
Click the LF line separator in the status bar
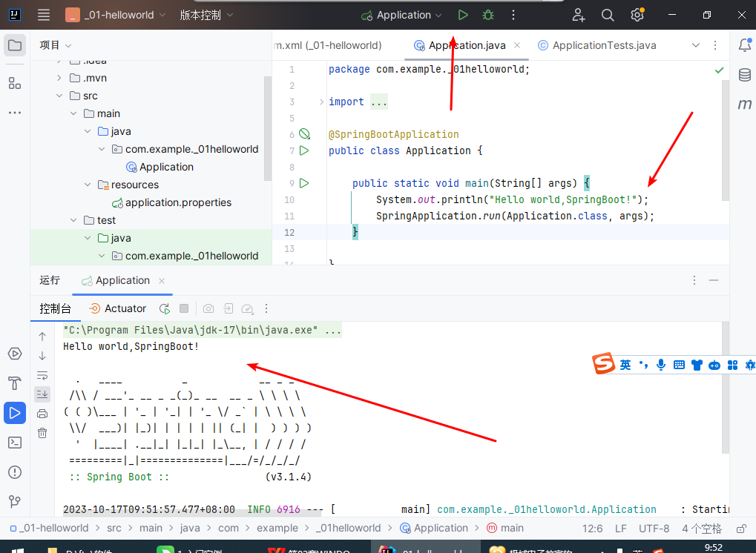coord(620,529)
